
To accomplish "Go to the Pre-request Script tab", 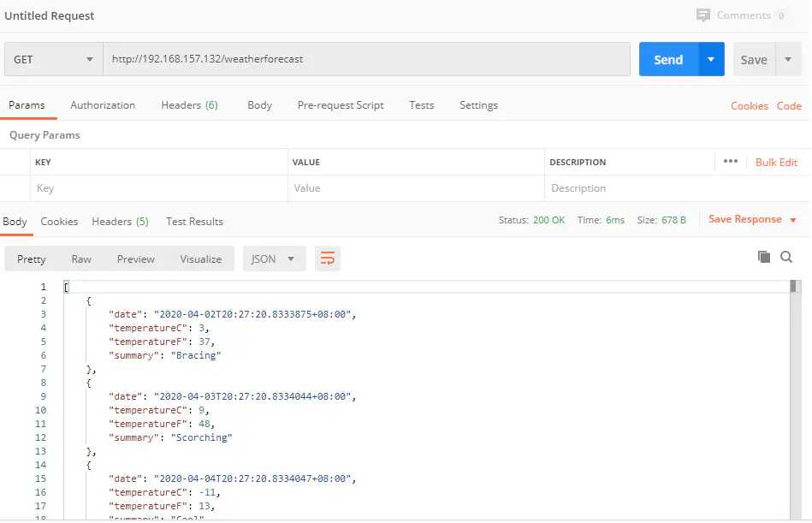I will pos(341,105).
